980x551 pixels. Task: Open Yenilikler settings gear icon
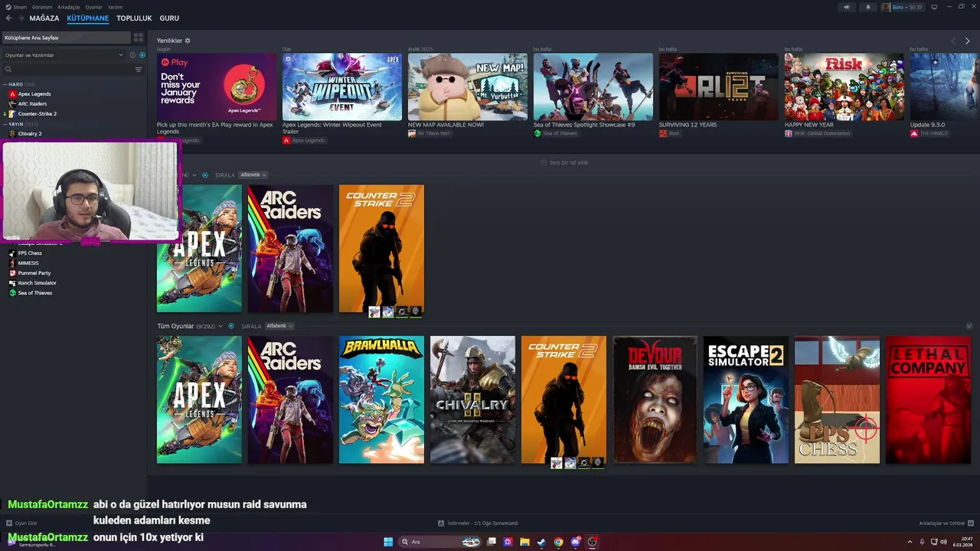click(x=188, y=41)
